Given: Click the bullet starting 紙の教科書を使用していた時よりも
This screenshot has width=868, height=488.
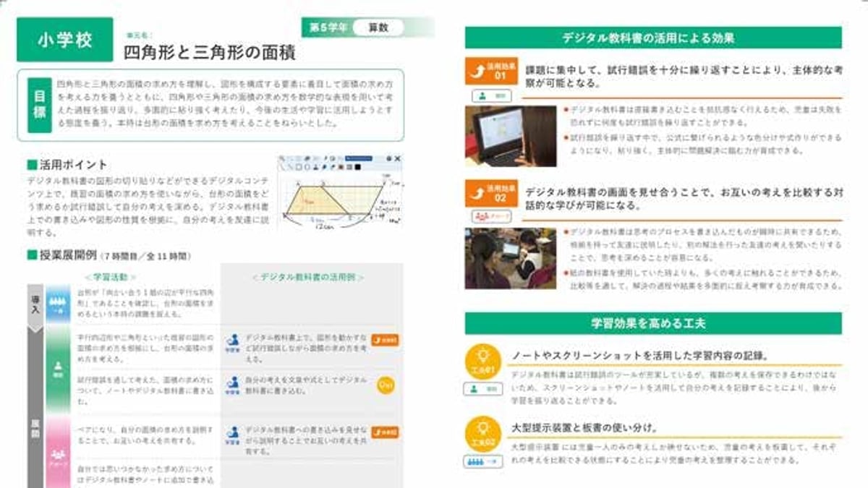Looking at the screenshot, I should click(703, 279).
